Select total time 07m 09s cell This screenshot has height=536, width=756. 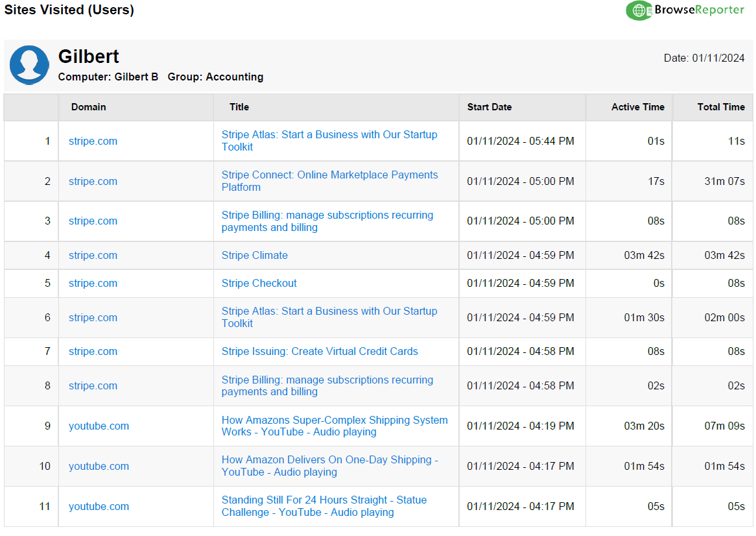coord(725,426)
